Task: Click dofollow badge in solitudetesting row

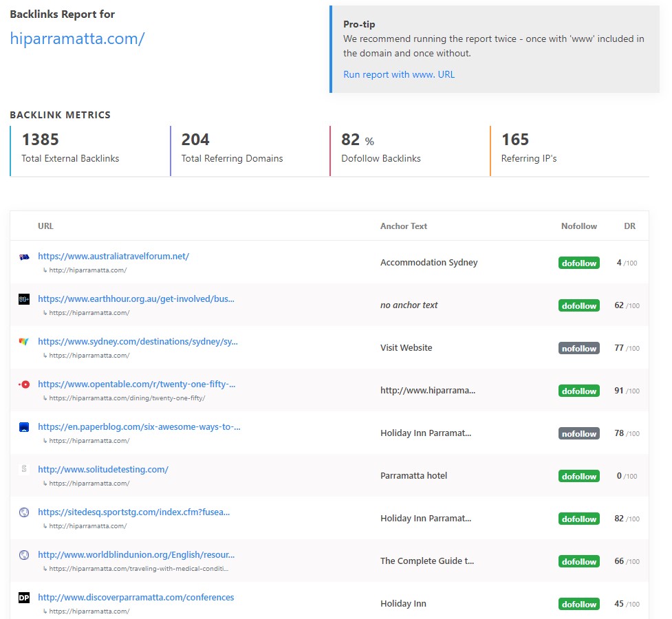Action: tap(579, 476)
